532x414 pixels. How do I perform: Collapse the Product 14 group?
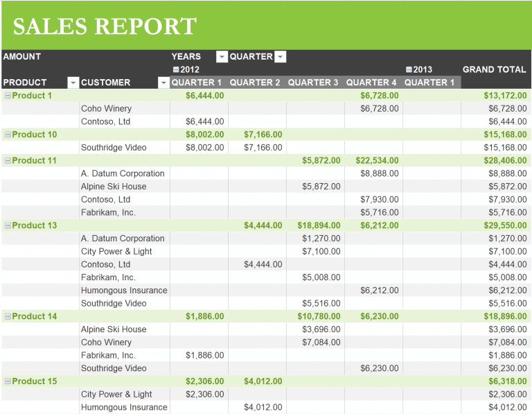pyautogui.click(x=8, y=316)
